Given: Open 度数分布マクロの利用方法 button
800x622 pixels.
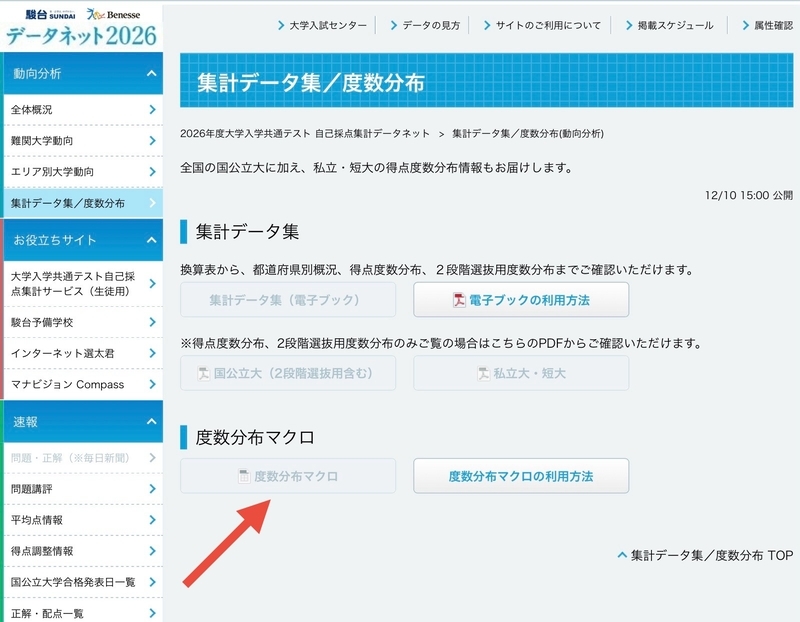Looking at the screenshot, I should point(521,476).
